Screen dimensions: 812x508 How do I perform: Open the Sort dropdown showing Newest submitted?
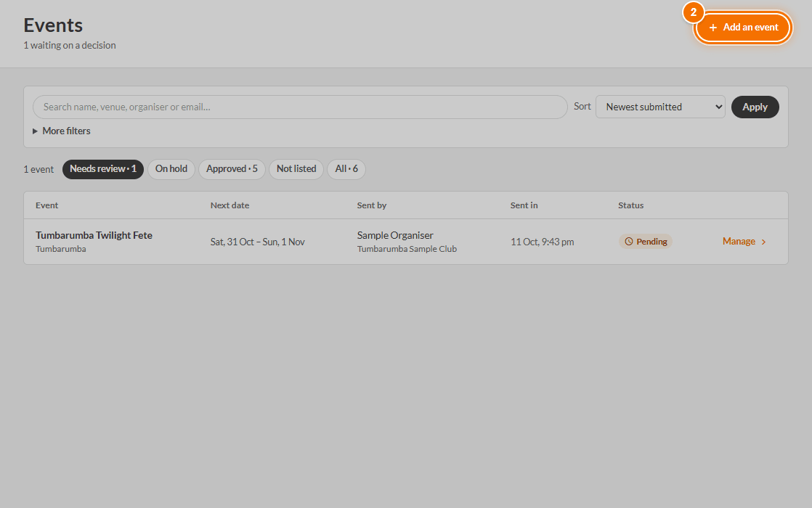(x=660, y=107)
